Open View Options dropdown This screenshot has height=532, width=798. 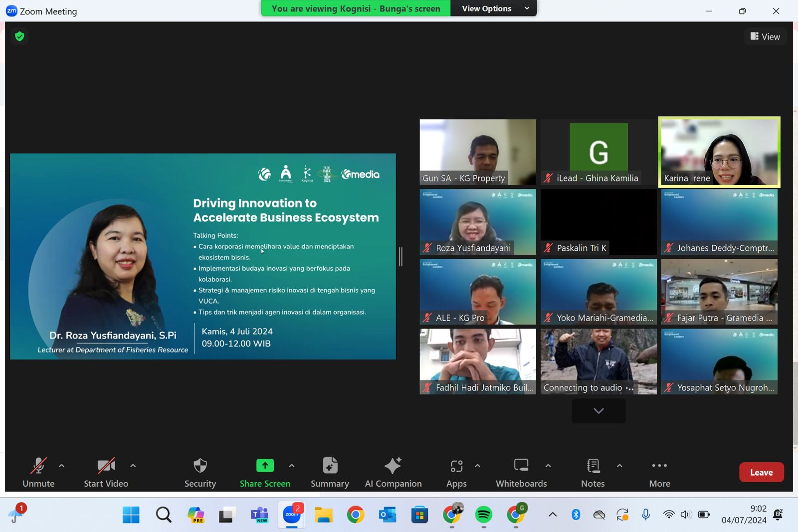(493, 8)
